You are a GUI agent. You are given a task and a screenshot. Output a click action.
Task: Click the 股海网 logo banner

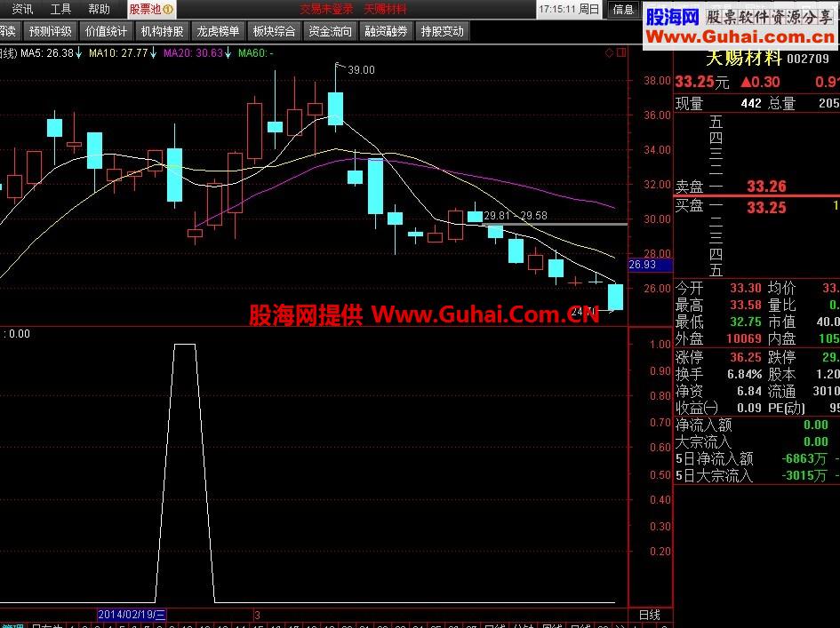click(x=740, y=26)
